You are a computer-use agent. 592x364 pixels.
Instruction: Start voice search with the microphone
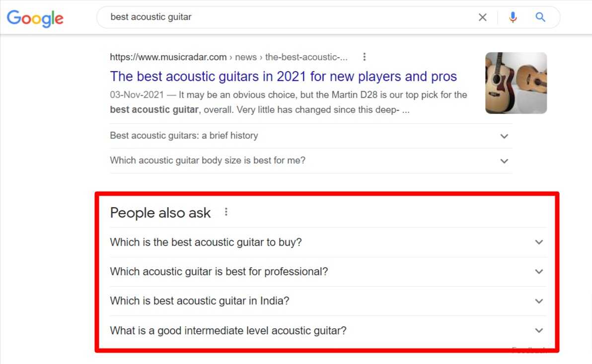513,17
